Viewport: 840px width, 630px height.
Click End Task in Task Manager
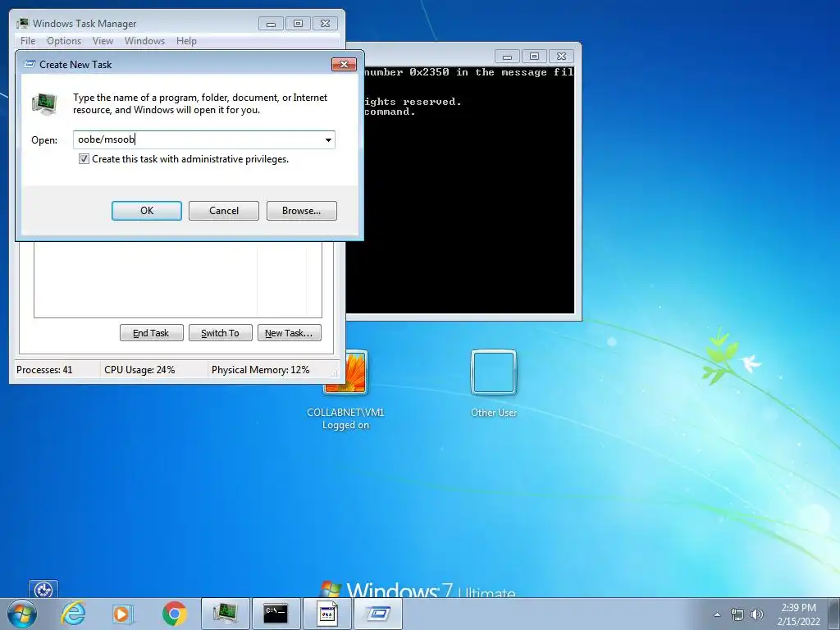click(x=151, y=333)
